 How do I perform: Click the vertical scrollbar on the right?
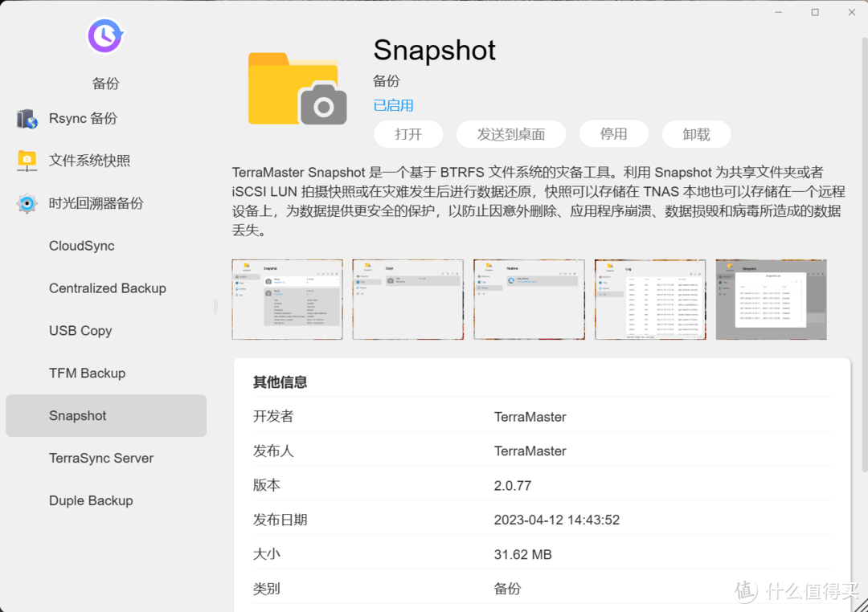[x=864, y=255]
